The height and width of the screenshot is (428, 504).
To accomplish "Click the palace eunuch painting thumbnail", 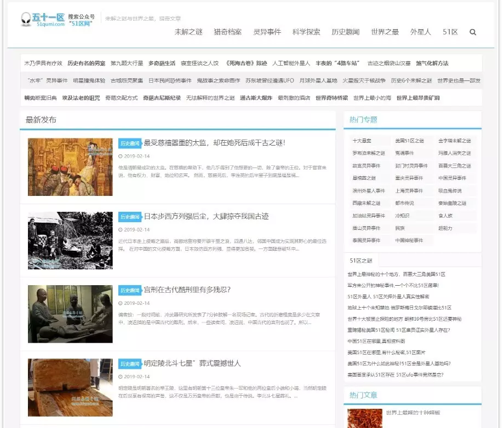I will [x=70, y=167].
